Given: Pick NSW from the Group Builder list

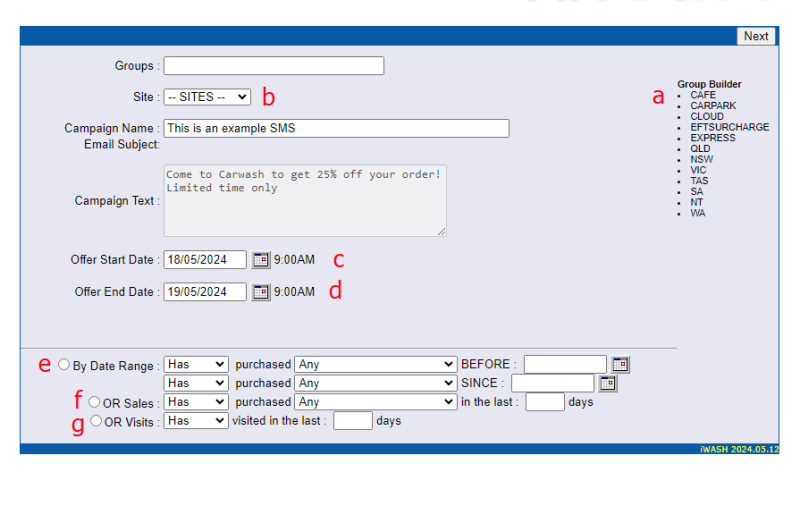Looking at the screenshot, I should coord(701,160).
